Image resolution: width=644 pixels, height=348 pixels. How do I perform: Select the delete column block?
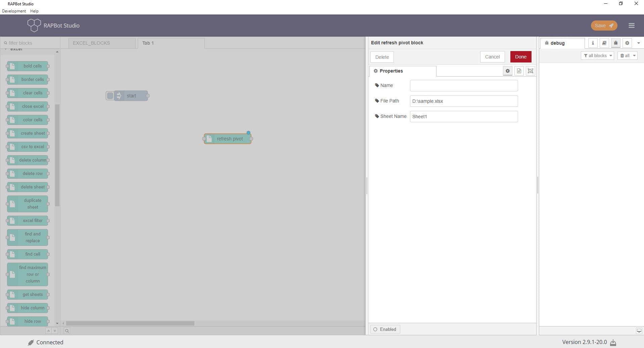28,160
